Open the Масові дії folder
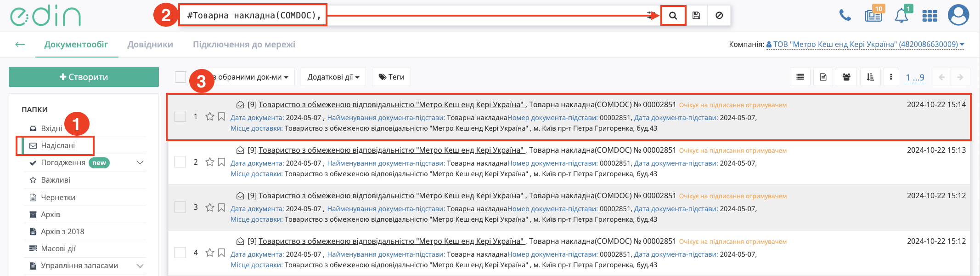Viewport: 980px width, 276px height. (x=58, y=248)
